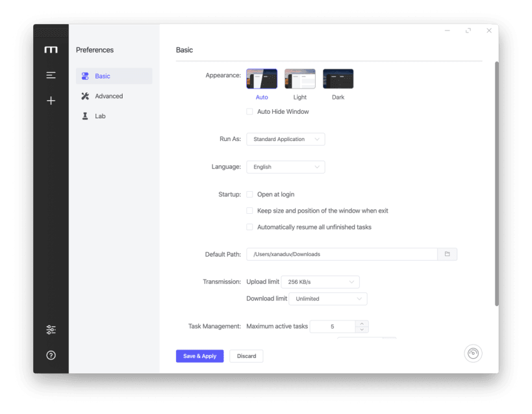Enable Auto Hide Window checkbox

[x=249, y=112]
